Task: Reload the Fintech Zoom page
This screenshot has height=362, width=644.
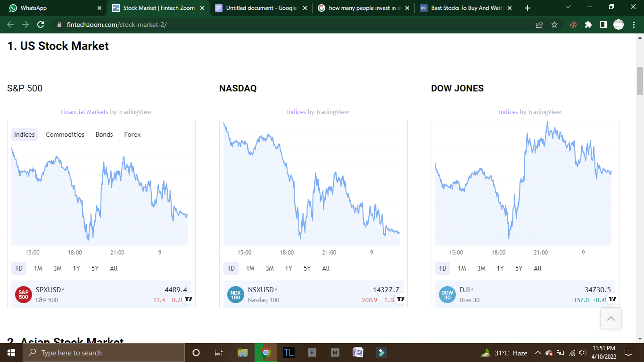Action: click(41, 25)
